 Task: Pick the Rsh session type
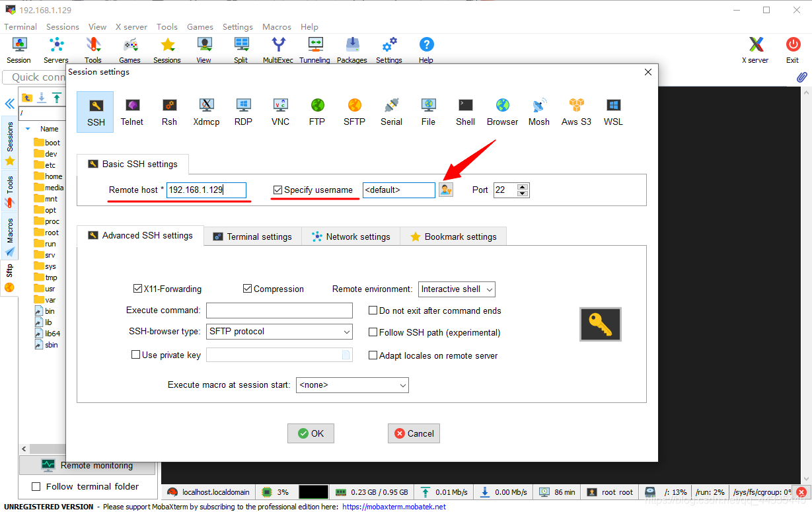coord(169,112)
